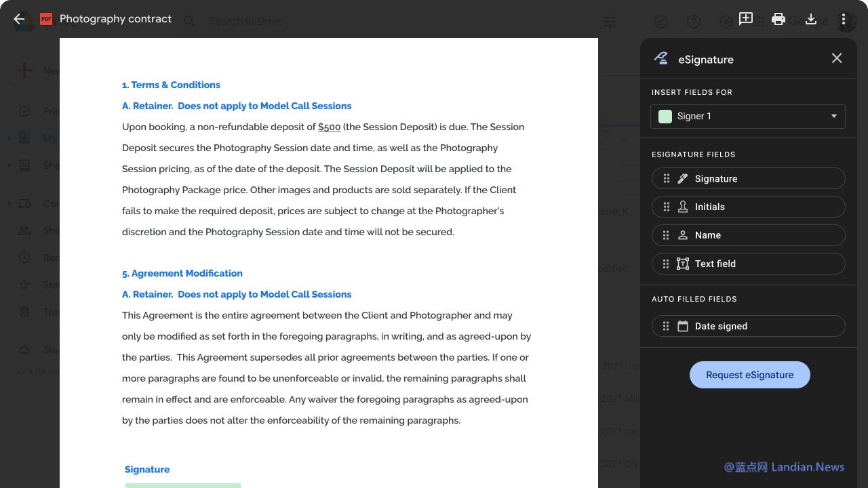Click drag handle of the Initials field
This screenshot has width=868, height=488.
point(667,207)
